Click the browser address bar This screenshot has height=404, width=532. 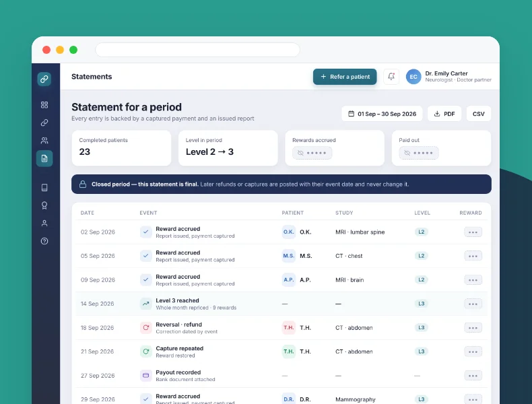pyautogui.click(x=197, y=50)
